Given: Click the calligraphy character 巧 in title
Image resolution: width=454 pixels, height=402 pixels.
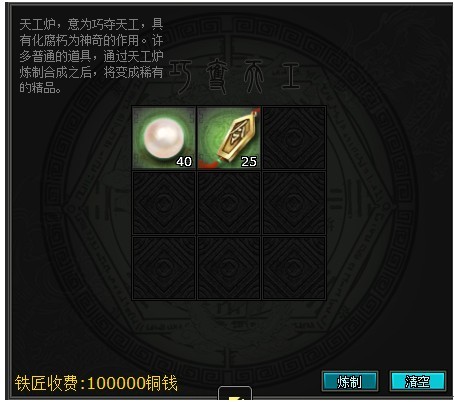Looking at the screenshot, I should tap(181, 77).
